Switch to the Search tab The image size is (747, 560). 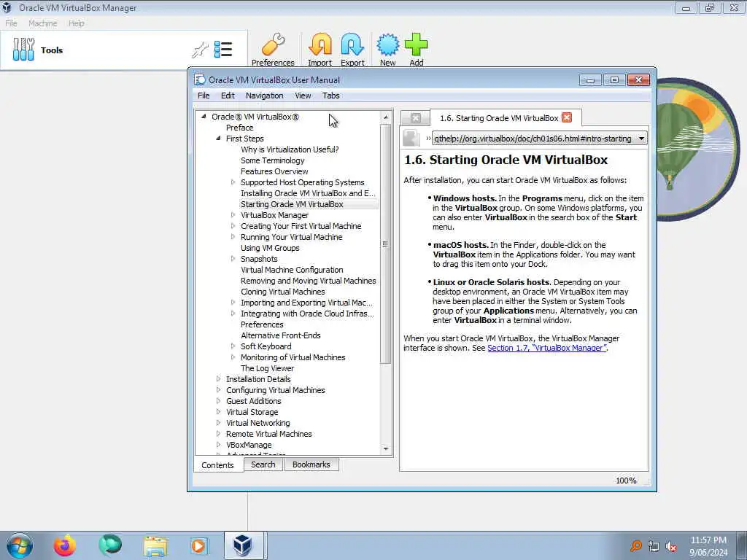click(x=263, y=464)
